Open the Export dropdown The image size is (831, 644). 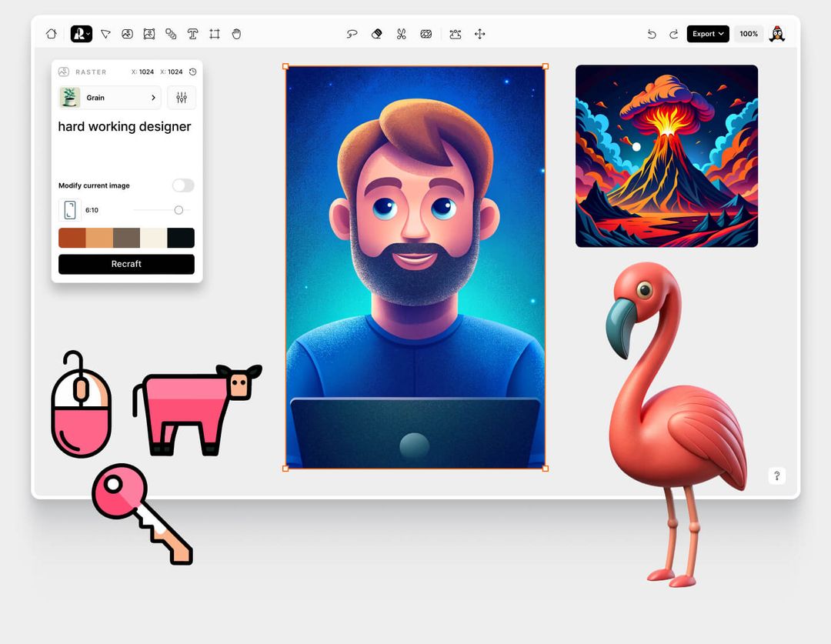click(707, 34)
